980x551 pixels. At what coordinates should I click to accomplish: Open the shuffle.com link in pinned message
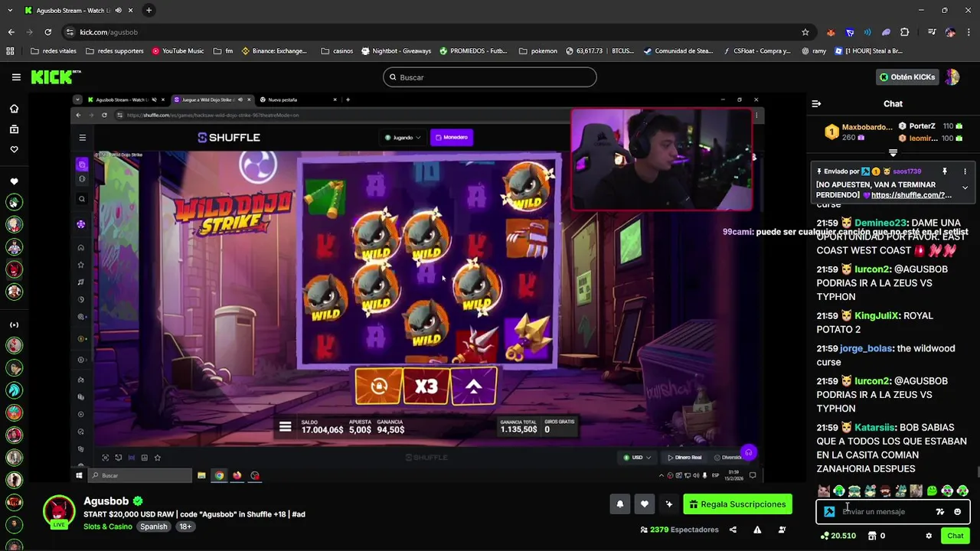pyautogui.click(x=911, y=195)
